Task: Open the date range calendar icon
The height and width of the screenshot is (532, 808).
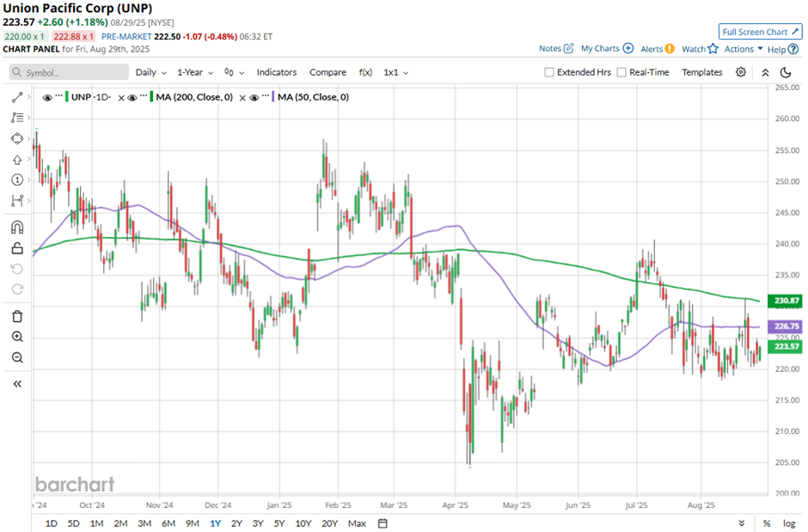Action: pos(383,523)
